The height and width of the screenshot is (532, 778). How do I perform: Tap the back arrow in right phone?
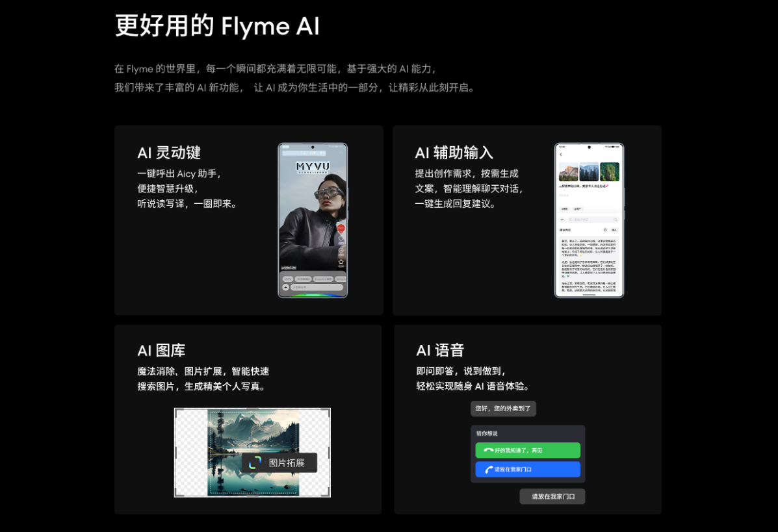click(x=561, y=155)
